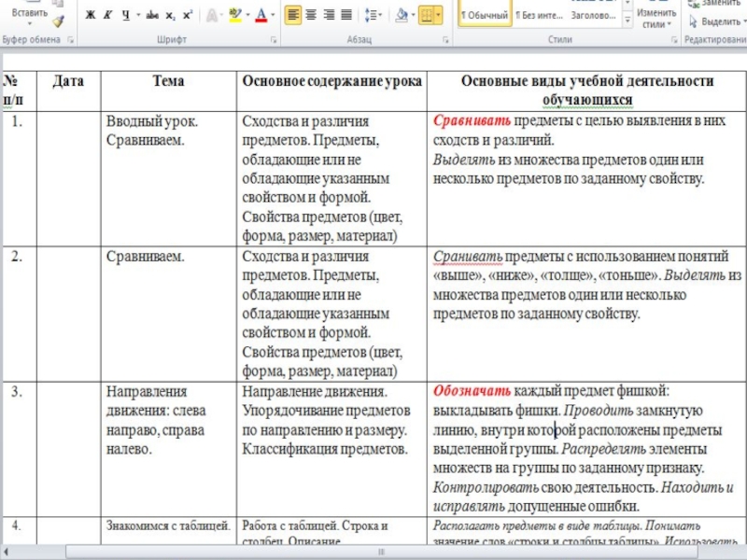The height and width of the screenshot is (560, 747).
Task: Open the shading fill color dropdown
Action: pos(413,15)
